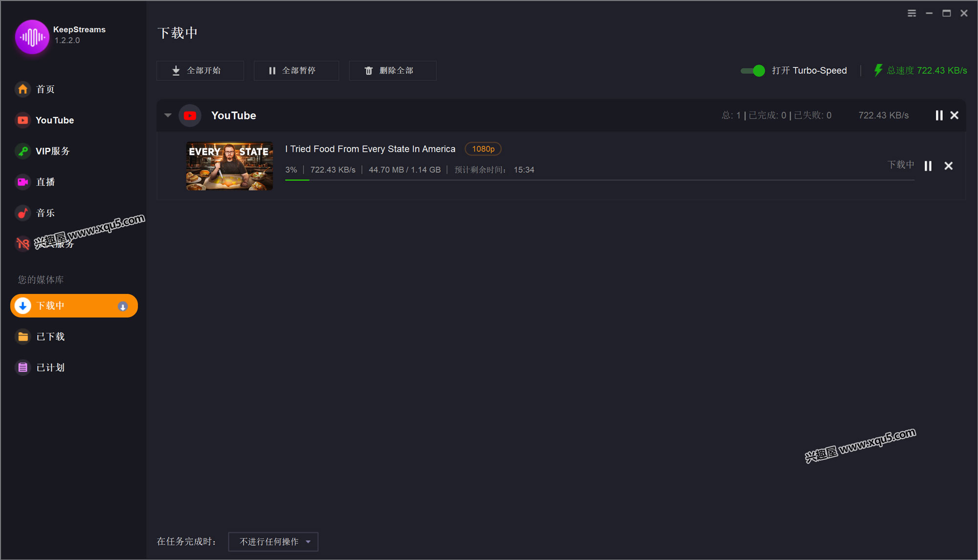The height and width of the screenshot is (560, 978).
Task: Click the green lightning speed icon
Action: tap(878, 70)
